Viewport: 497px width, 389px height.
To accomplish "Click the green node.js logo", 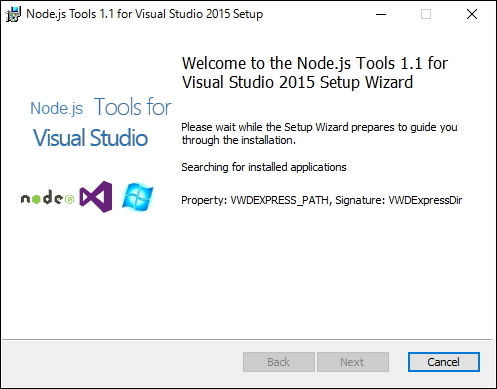I will click(47, 198).
